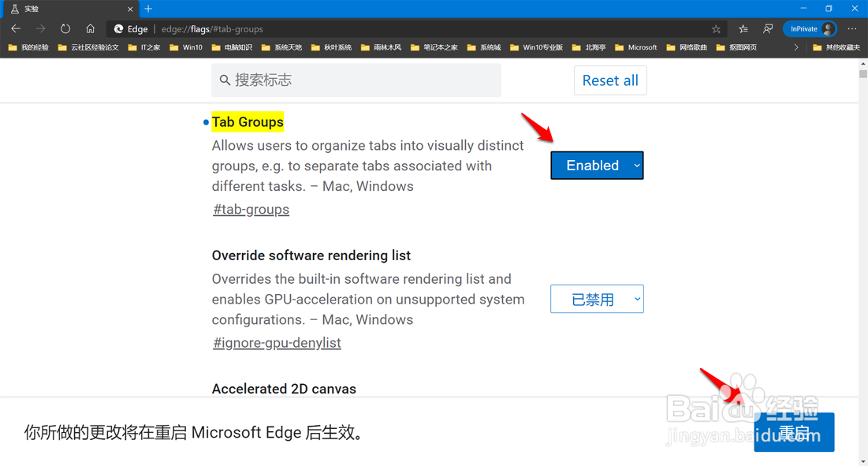Open the Override software rendering list 已禁用 dropdown
Viewport: 868px width, 466px height.
click(x=597, y=299)
